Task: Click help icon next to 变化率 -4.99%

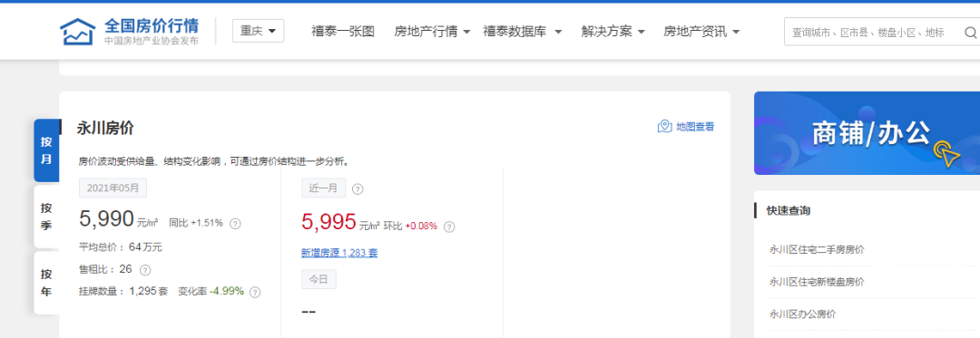Action: point(255,292)
